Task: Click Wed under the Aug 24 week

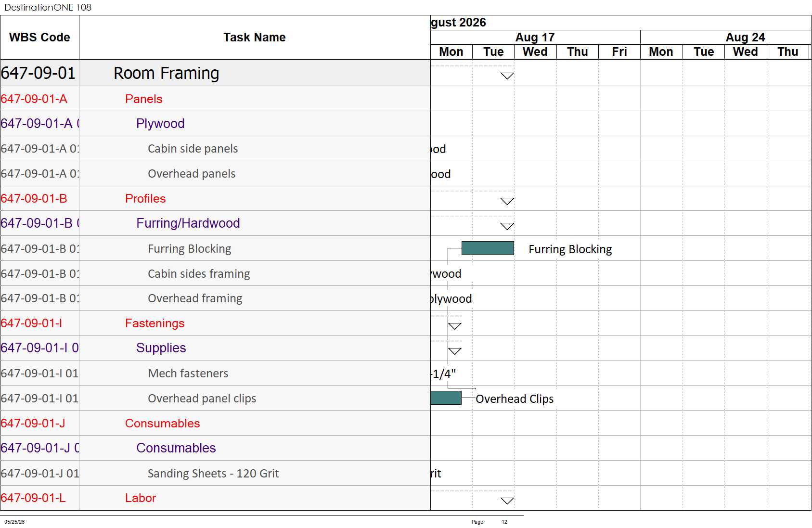Action: 746,52
